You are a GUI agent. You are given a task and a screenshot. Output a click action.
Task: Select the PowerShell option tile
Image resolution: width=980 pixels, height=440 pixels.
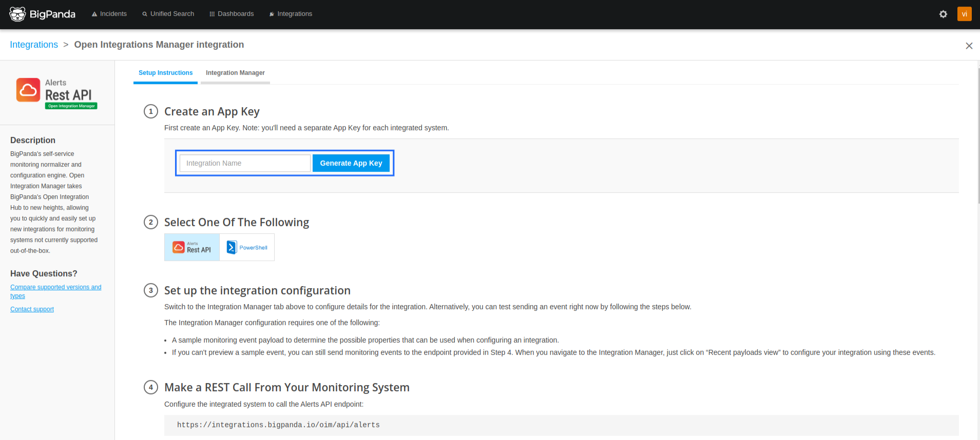[247, 247]
